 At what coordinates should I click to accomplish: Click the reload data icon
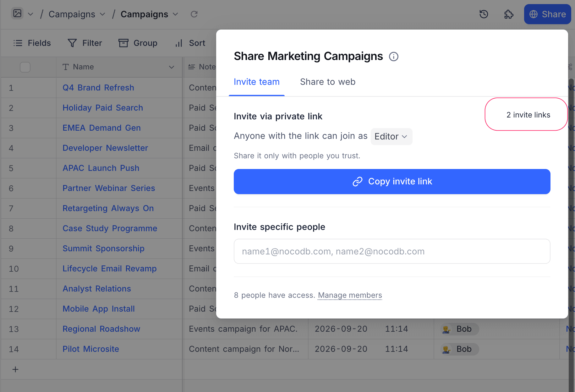(194, 14)
